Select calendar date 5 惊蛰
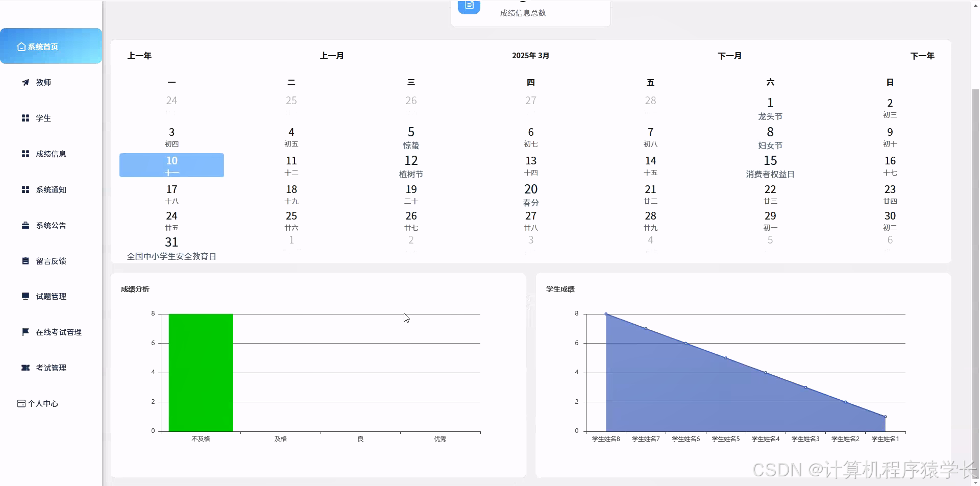Screen dimensions: 980x486 coord(411,138)
